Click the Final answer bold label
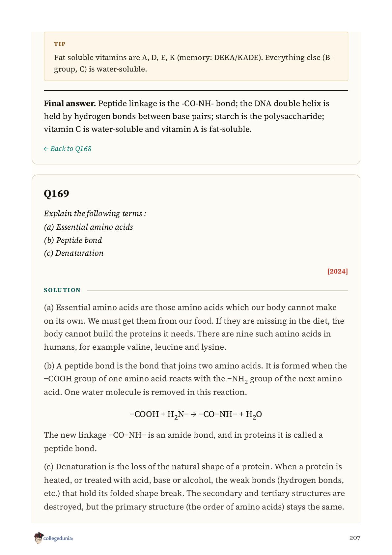 [x=70, y=103]
